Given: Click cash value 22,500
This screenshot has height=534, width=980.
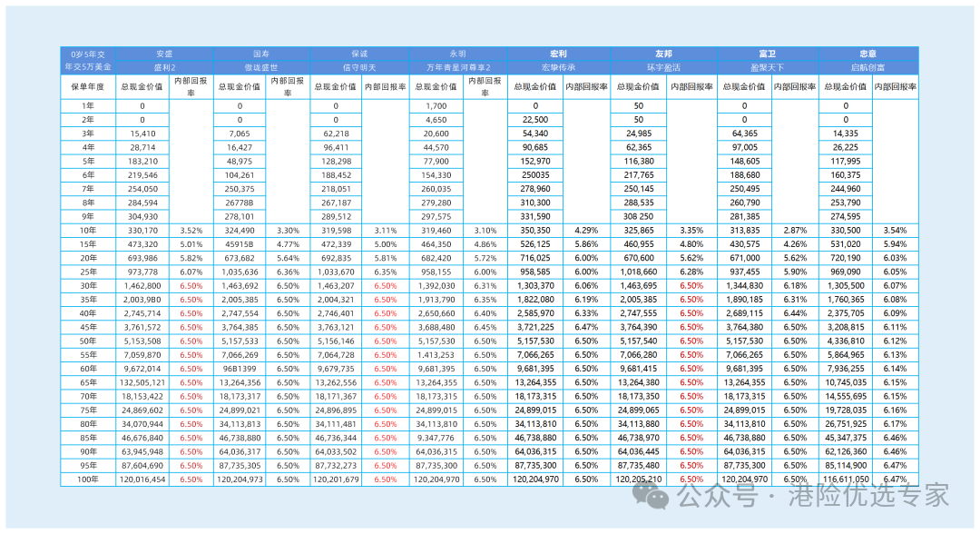Looking at the screenshot, I should tap(535, 120).
